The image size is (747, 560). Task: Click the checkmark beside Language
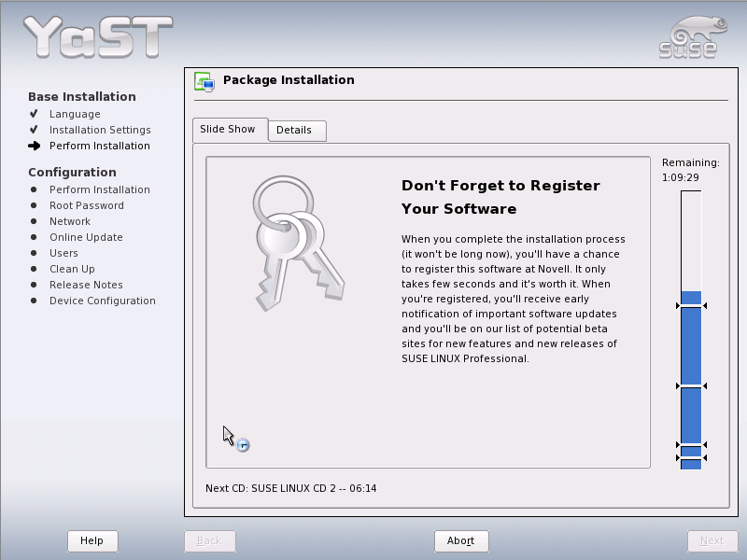click(34, 114)
